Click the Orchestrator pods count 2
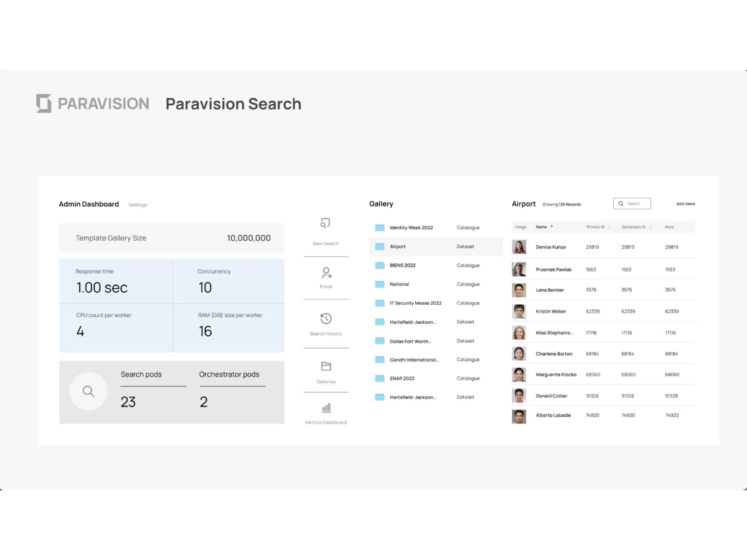The width and height of the screenshot is (747, 560). point(204,402)
